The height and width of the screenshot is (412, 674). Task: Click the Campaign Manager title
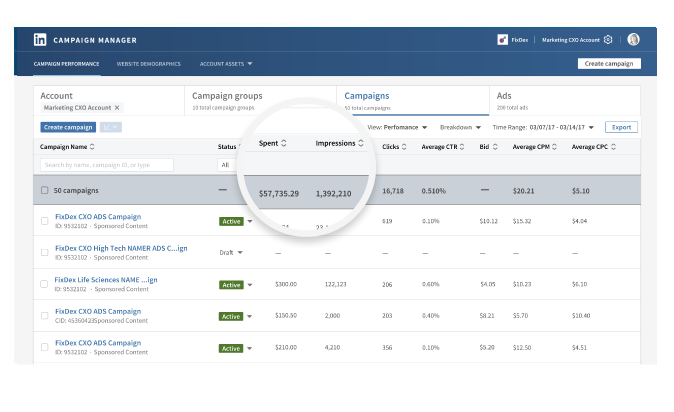95,40
